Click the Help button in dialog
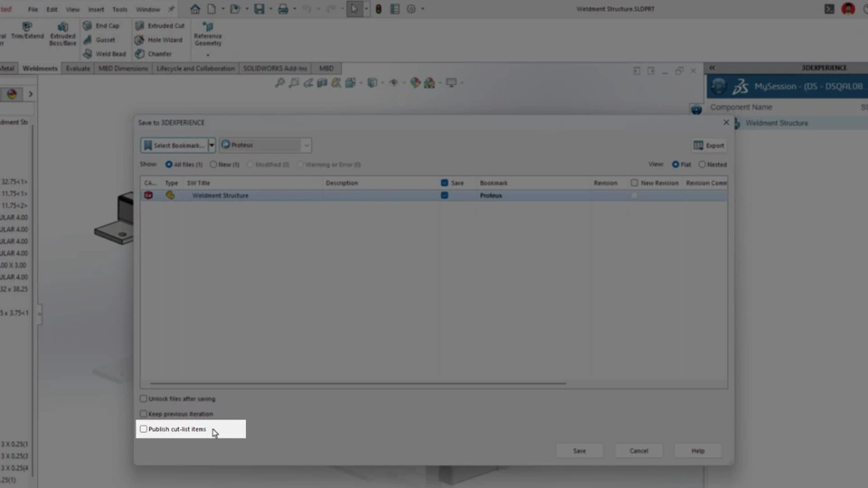This screenshot has width=868, height=488. click(x=697, y=451)
